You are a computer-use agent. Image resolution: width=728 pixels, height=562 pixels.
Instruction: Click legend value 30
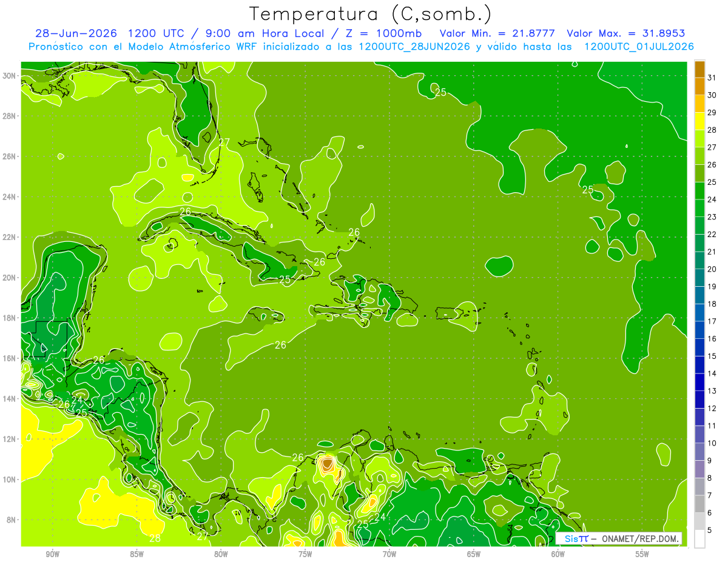pos(712,95)
